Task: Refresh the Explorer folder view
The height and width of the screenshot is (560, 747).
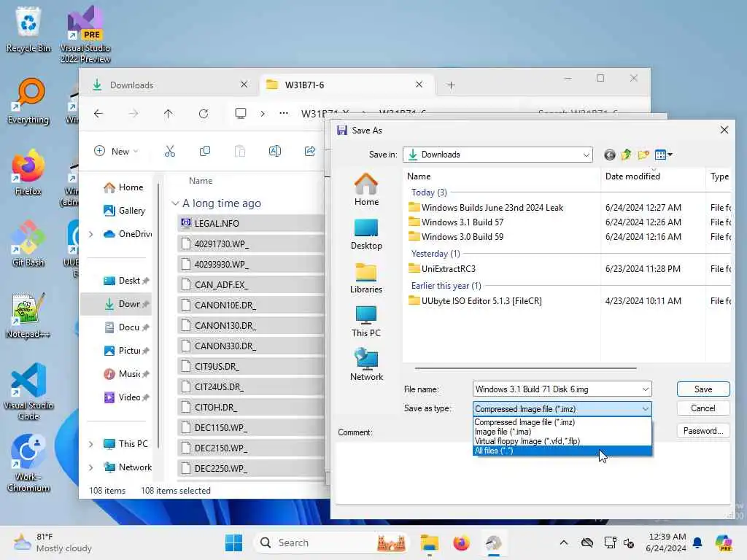Action: 204,114
